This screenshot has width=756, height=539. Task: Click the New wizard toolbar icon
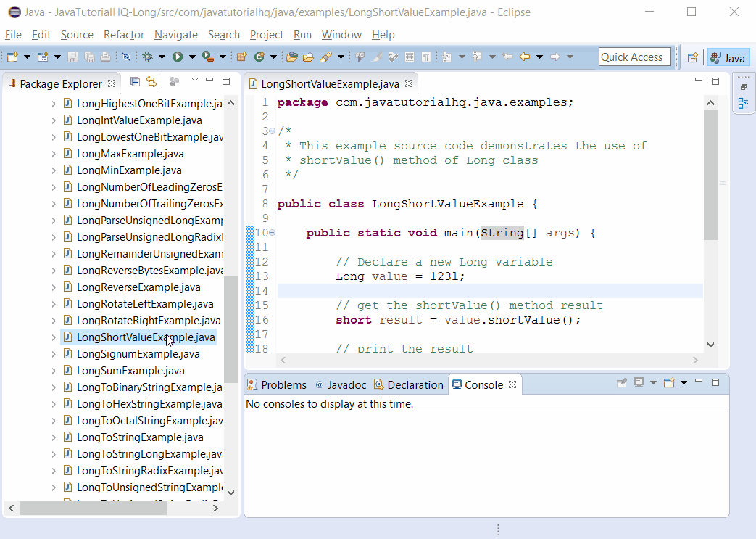(13, 57)
